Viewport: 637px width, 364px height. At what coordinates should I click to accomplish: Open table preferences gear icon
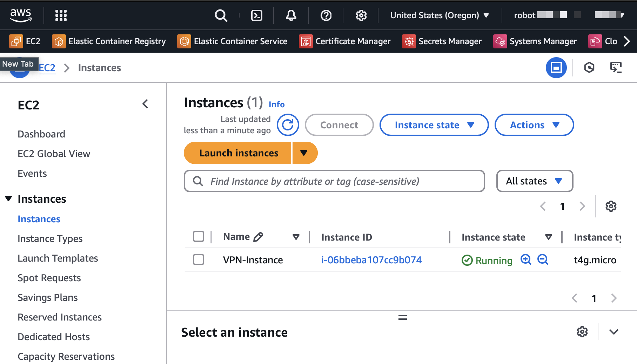click(611, 206)
